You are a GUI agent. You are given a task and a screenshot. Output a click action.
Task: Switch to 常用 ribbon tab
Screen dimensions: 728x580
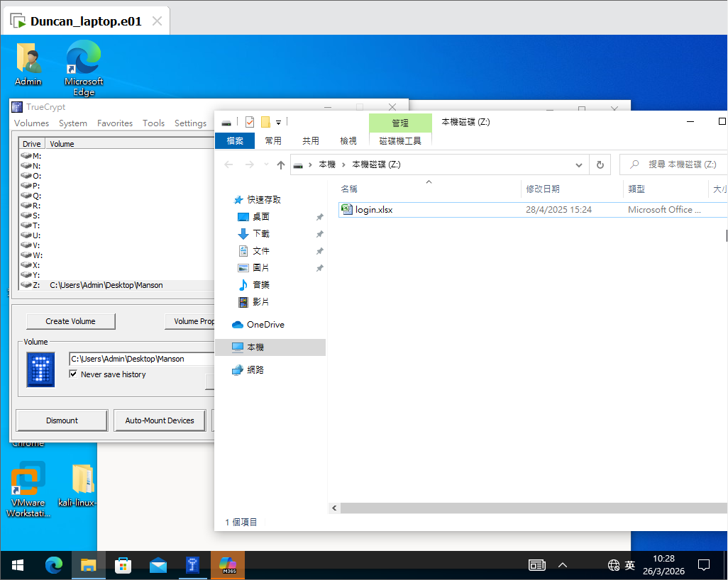click(x=273, y=140)
